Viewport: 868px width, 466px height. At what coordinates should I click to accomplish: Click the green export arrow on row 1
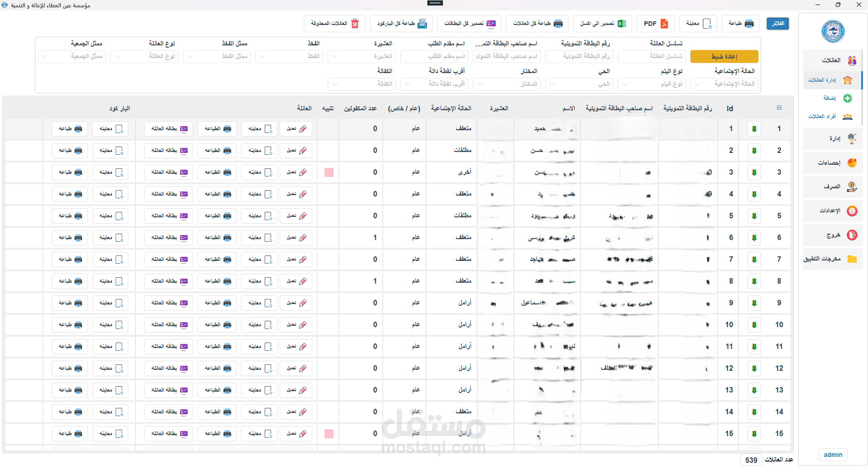[x=754, y=128]
